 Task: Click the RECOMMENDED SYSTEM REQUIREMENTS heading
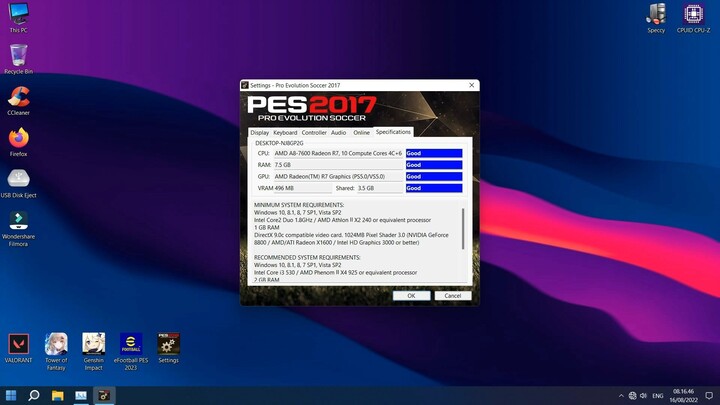point(307,257)
